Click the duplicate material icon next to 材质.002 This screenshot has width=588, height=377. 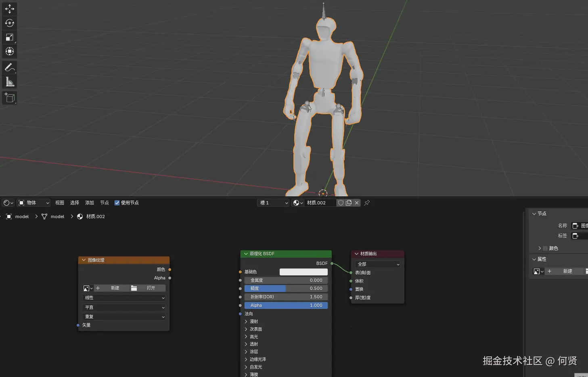[x=349, y=203]
